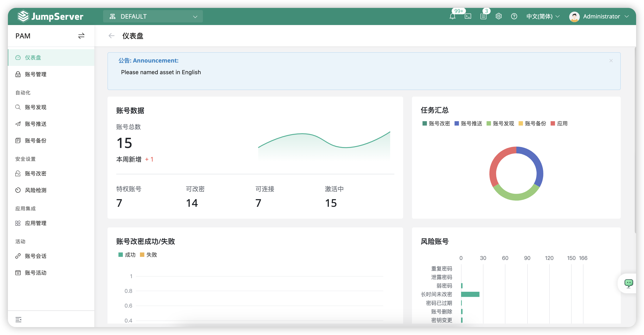
Task: Click the red 应用 legend swatch
Action: (553, 123)
